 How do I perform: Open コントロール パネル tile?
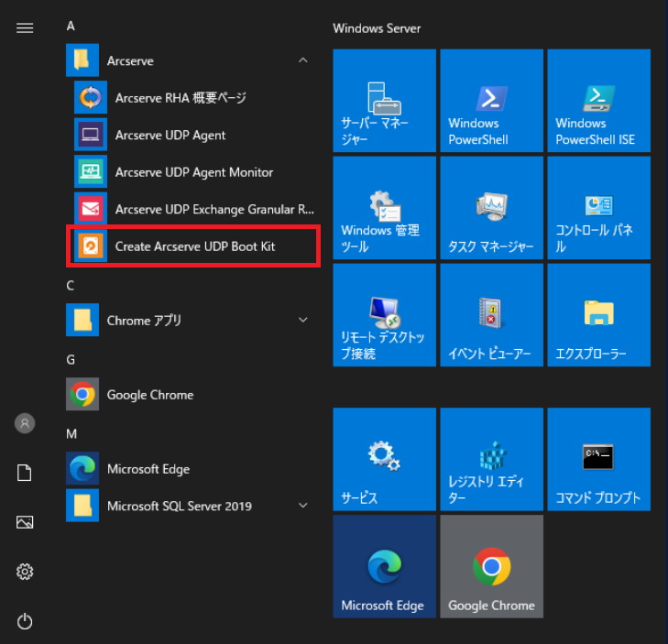(599, 208)
